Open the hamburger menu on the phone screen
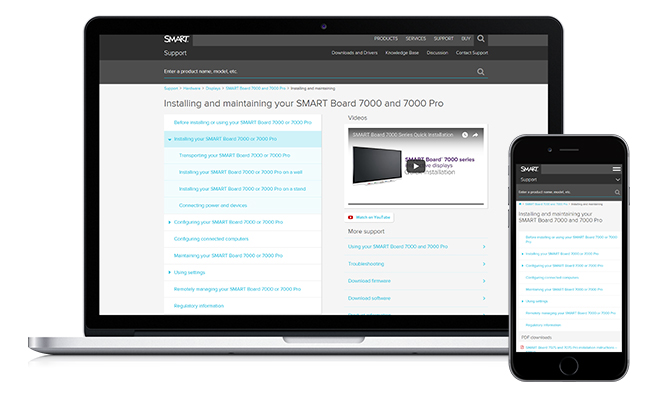Image resolution: width=658 pixels, height=397 pixels. pos(616,169)
